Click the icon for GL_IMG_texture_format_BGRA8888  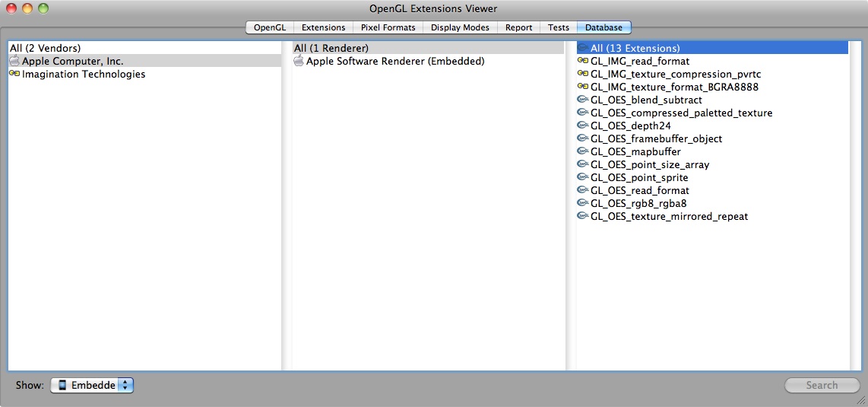582,87
